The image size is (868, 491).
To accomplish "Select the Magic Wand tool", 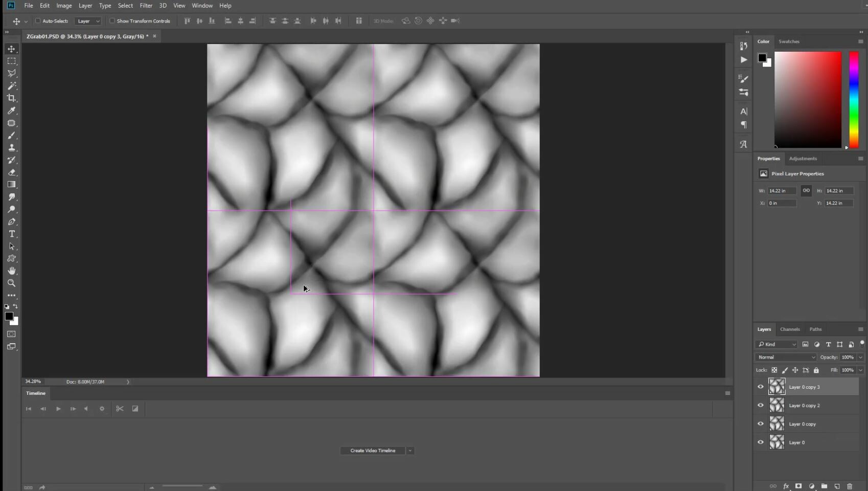I will pos(11,86).
